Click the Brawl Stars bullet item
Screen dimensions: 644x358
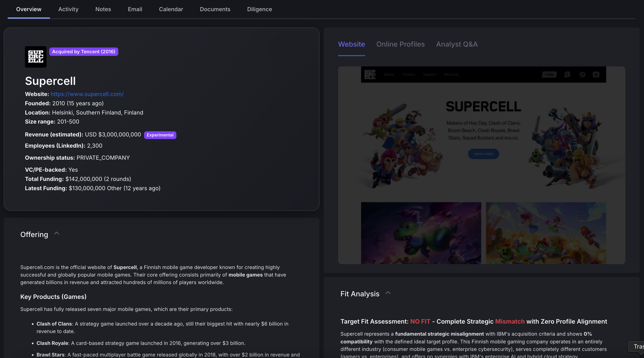point(168,355)
